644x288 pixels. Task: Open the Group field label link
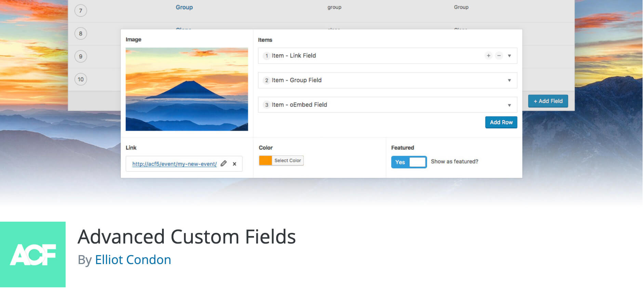pyautogui.click(x=184, y=7)
